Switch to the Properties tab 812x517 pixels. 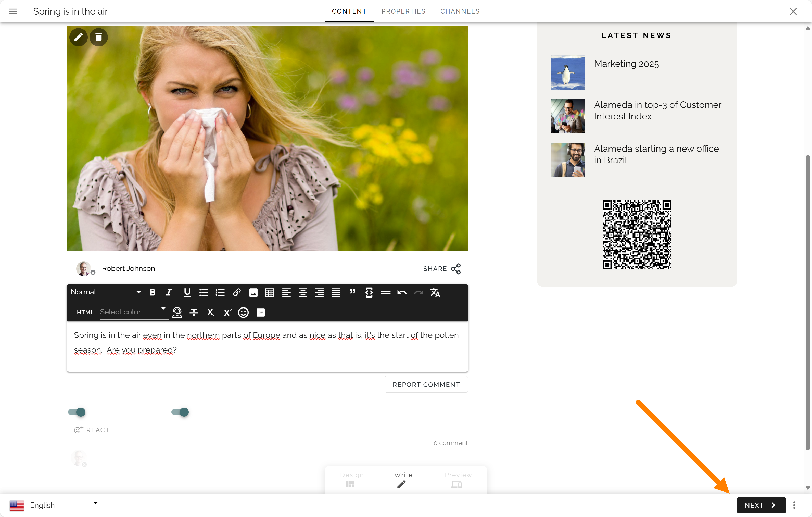tap(403, 11)
